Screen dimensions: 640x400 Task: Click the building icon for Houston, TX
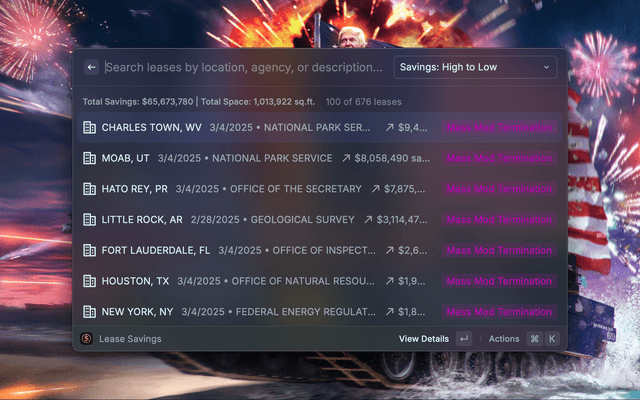[x=89, y=281]
